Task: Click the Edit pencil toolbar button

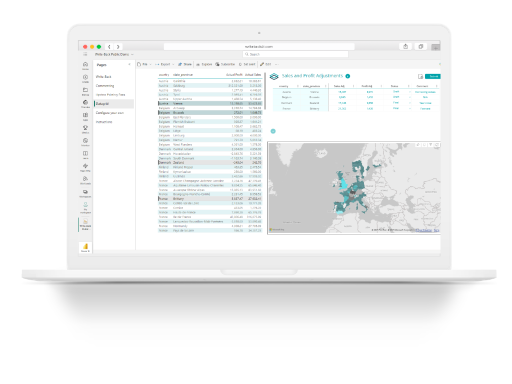Action: click(x=266, y=64)
